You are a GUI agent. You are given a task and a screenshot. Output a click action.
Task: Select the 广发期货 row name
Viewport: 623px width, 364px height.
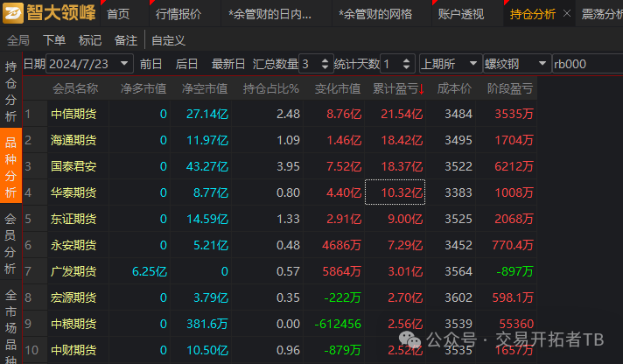(73, 271)
